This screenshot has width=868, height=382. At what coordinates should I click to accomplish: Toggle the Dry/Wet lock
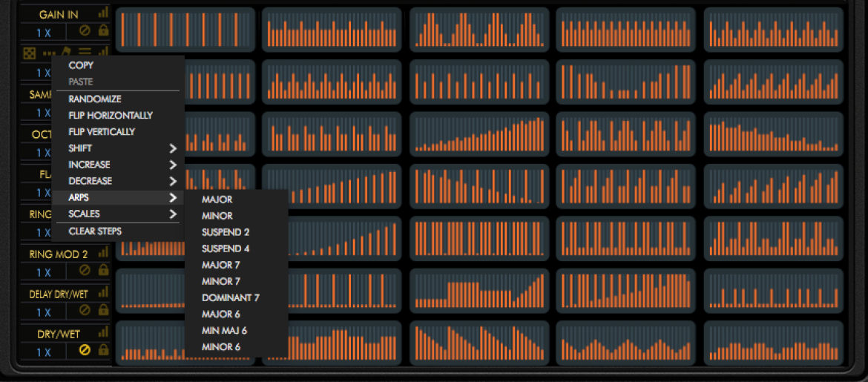103,350
